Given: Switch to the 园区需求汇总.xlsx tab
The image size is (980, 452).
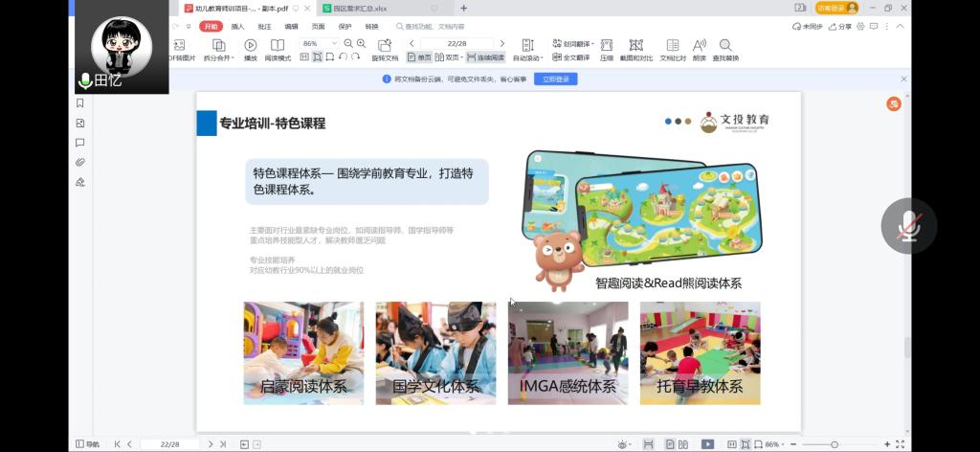Looking at the screenshot, I should (x=360, y=8).
